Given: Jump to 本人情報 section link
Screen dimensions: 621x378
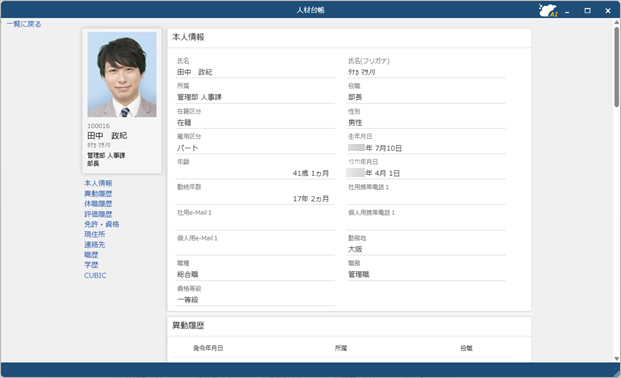Looking at the screenshot, I should pyautogui.click(x=98, y=183).
